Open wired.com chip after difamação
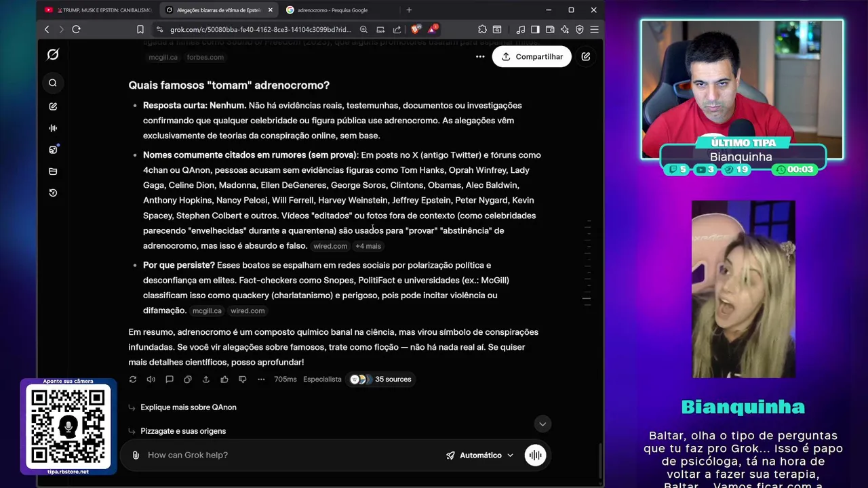This screenshot has width=868, height=488. pos(248,310)
